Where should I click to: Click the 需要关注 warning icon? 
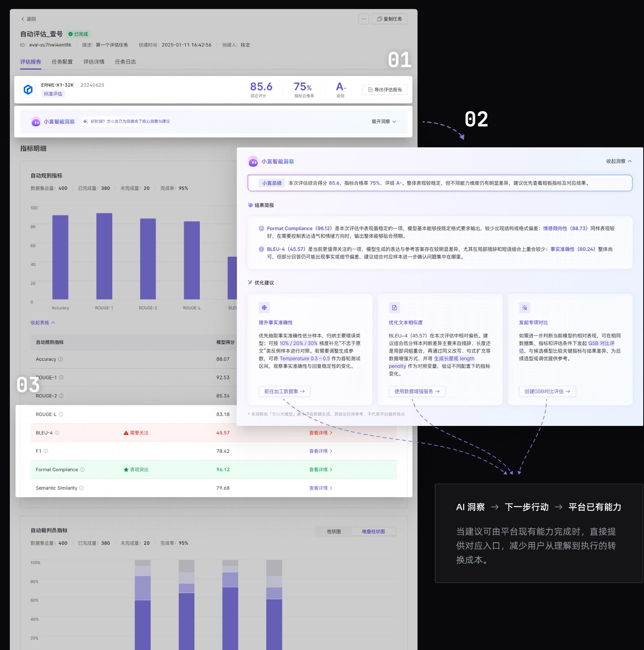point(126,433)
